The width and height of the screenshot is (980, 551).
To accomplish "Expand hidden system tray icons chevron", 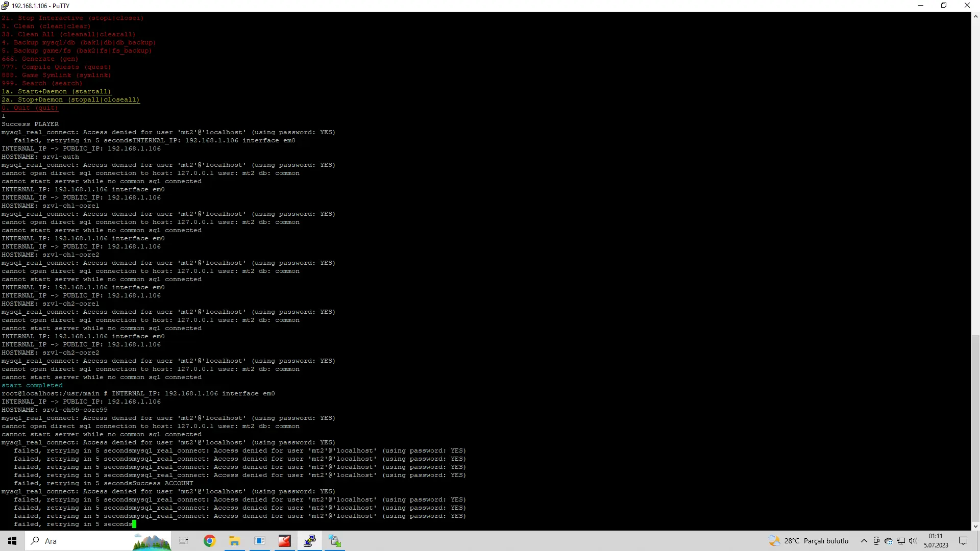I will 864,541.
